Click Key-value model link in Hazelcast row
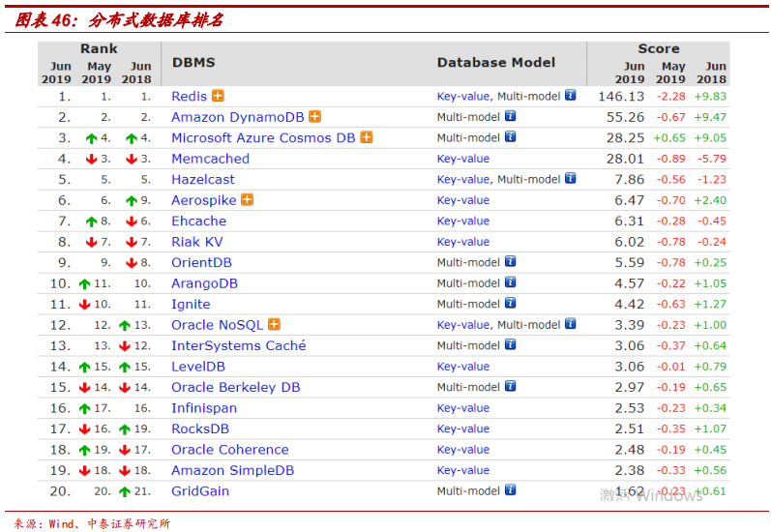771x532 pixels. [x=463, y=180]
